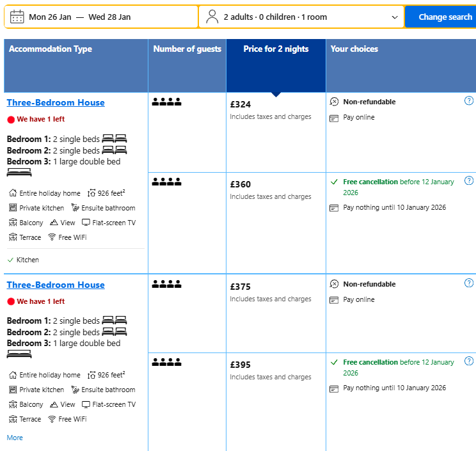Open help icon for £395 free cancellation option
The height and width of the screenshot is (451, 476).
[x=469, y=361]
